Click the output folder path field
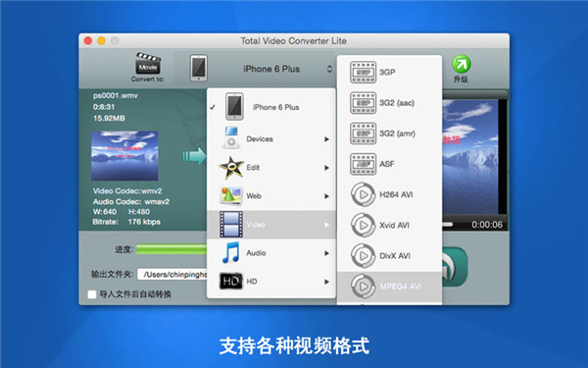Viewport: 588px width, 368px height. click(x=172, y=275)
